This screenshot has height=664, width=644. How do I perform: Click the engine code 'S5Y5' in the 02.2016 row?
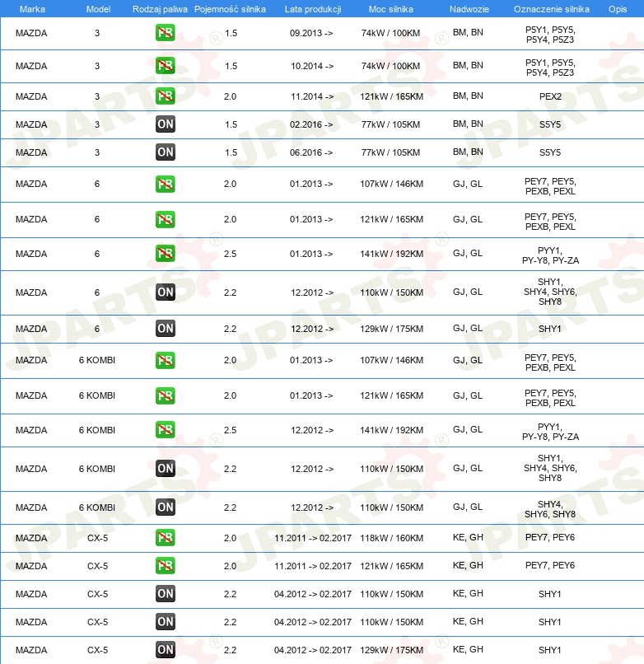pos(550,124)
